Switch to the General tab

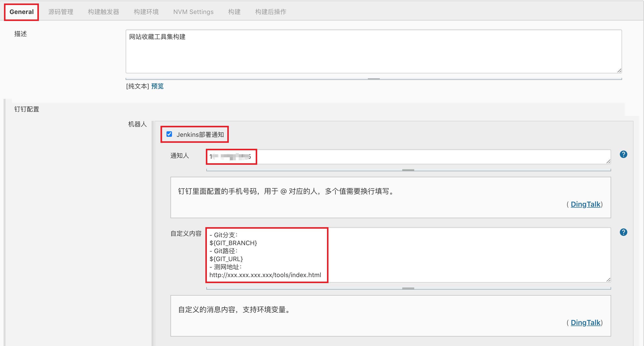21,12
